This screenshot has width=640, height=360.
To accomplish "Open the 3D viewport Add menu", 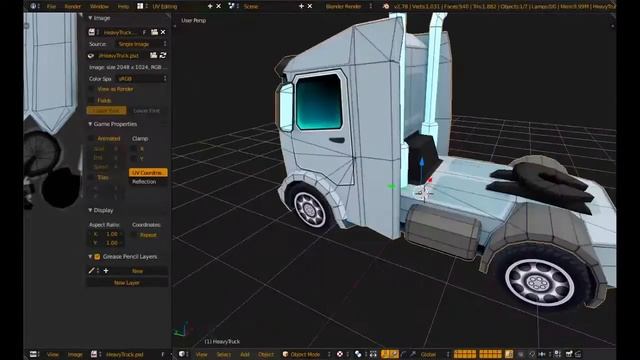I will pos(245,354).
